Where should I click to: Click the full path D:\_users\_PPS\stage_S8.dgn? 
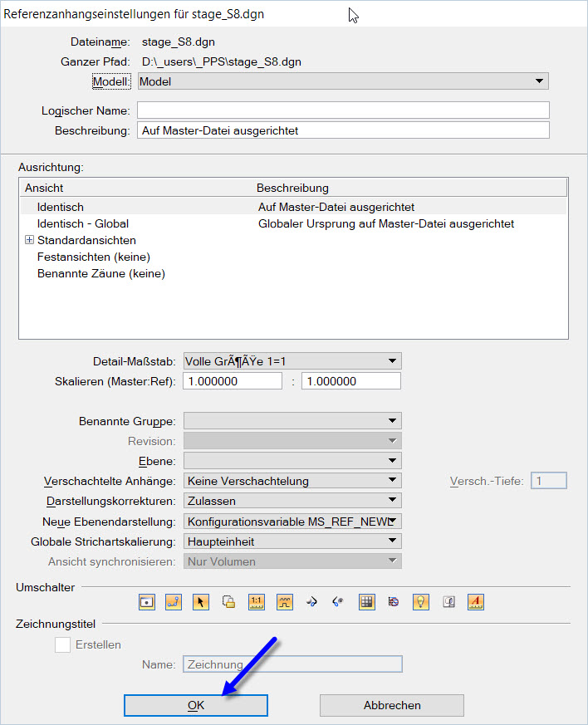(x=222, y=61)
